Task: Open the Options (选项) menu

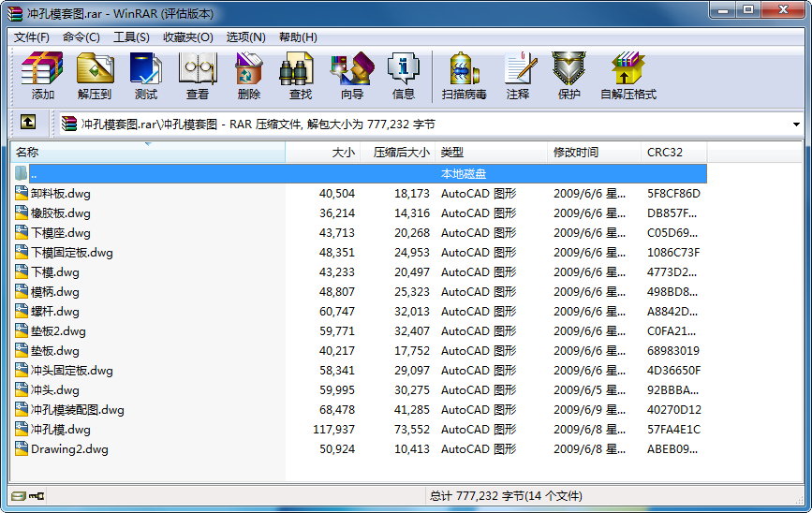Action: pyautogui.click(x=245, y=37)
